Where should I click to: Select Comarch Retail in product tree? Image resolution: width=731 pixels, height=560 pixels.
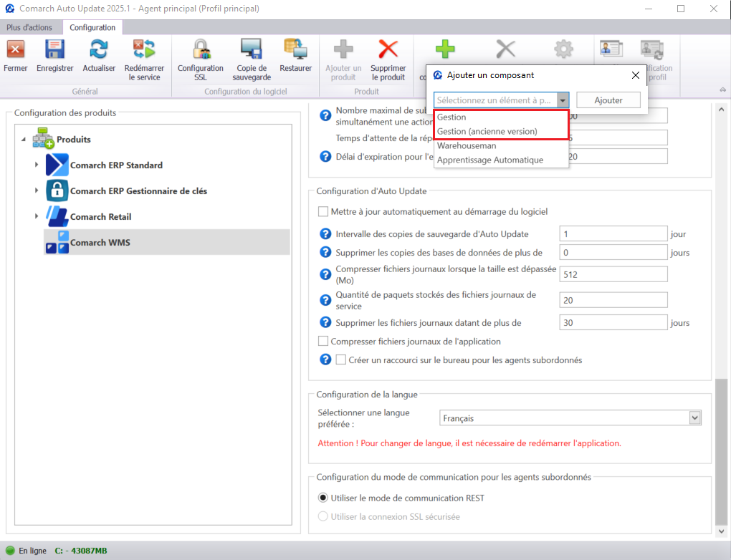point(101,217)
